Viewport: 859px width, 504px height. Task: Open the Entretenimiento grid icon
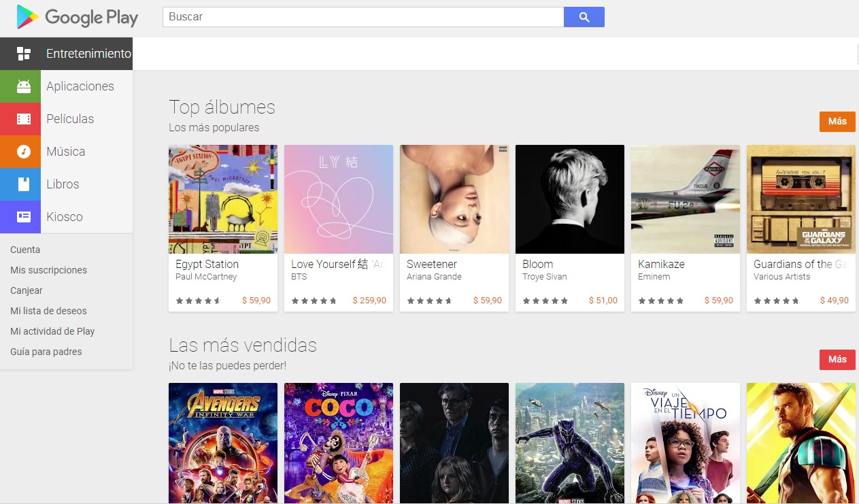24,54
